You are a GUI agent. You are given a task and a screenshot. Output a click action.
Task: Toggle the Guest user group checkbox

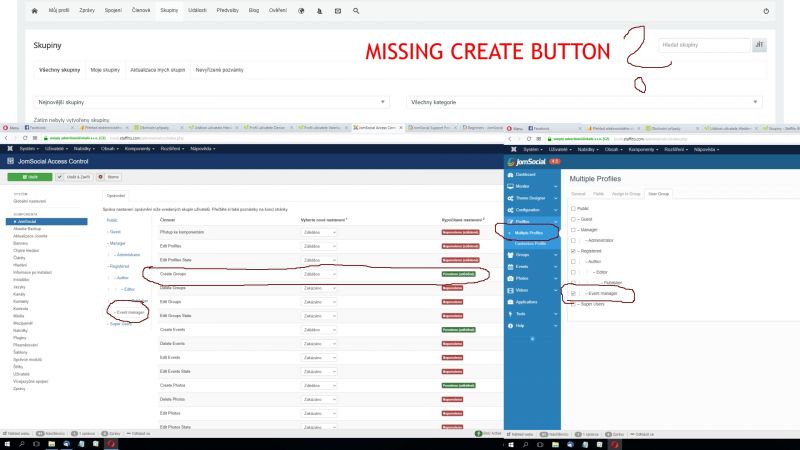(573, 219)
